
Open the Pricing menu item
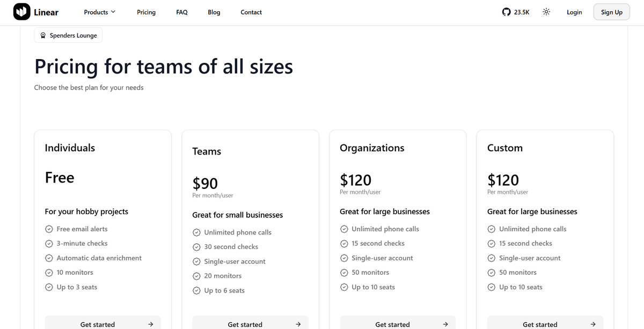[x=146, y=11]
